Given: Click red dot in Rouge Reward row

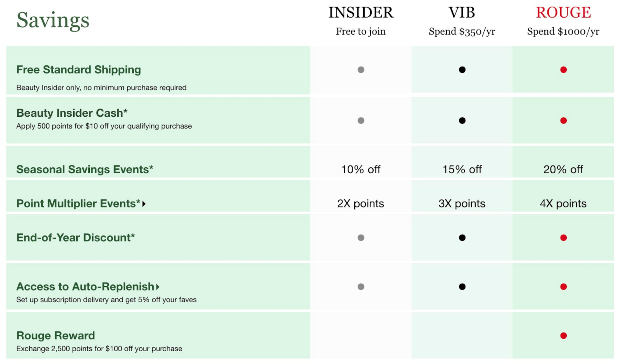Looking at the screenshot, I should coord(563,335).
